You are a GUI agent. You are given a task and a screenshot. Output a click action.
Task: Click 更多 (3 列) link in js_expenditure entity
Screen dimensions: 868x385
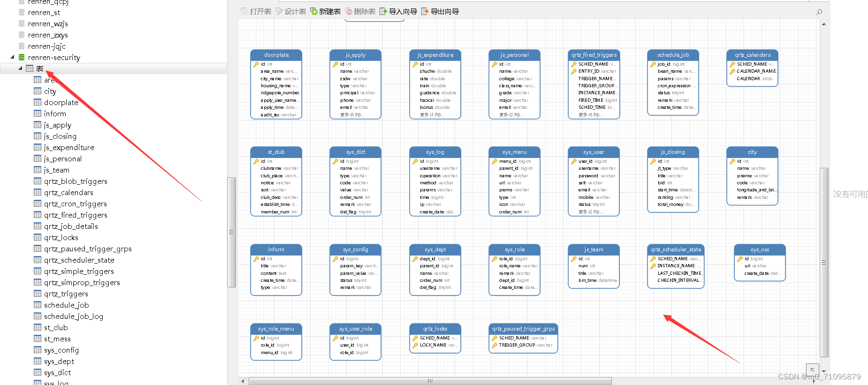click(x=432, y=115)
